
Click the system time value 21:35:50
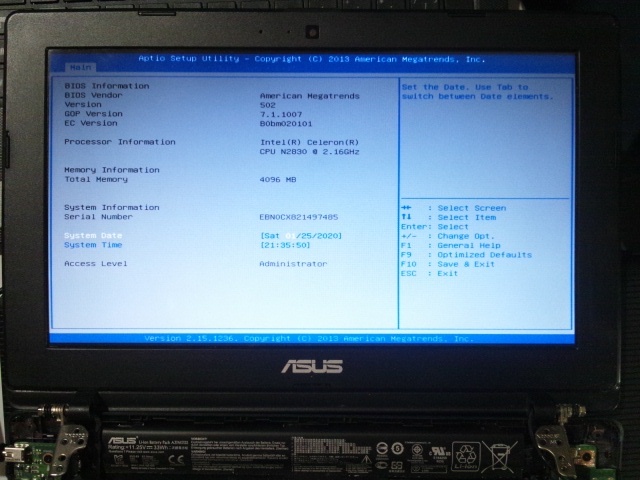pos(285,245)
